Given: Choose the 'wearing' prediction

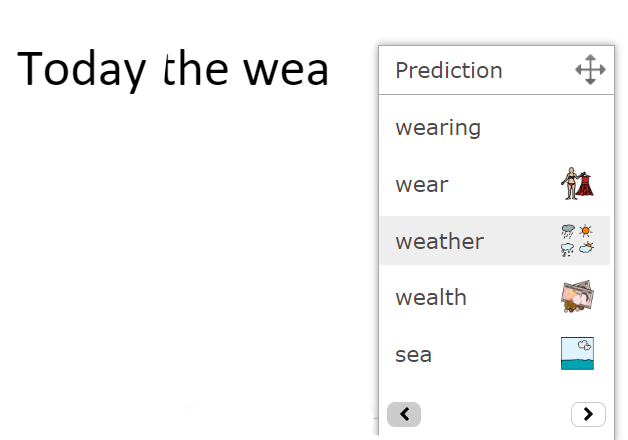Looking at the screenshot, I should tap(438, 128).
